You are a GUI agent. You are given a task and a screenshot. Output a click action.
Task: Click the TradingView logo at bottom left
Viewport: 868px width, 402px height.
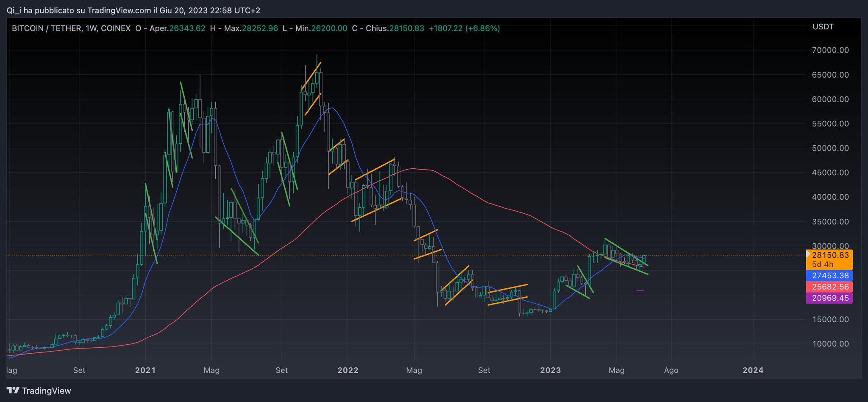point(39,391)
